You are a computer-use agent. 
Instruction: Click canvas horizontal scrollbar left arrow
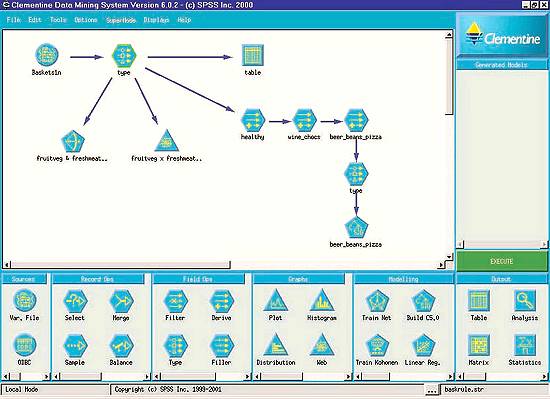click(x=7, y=265)
